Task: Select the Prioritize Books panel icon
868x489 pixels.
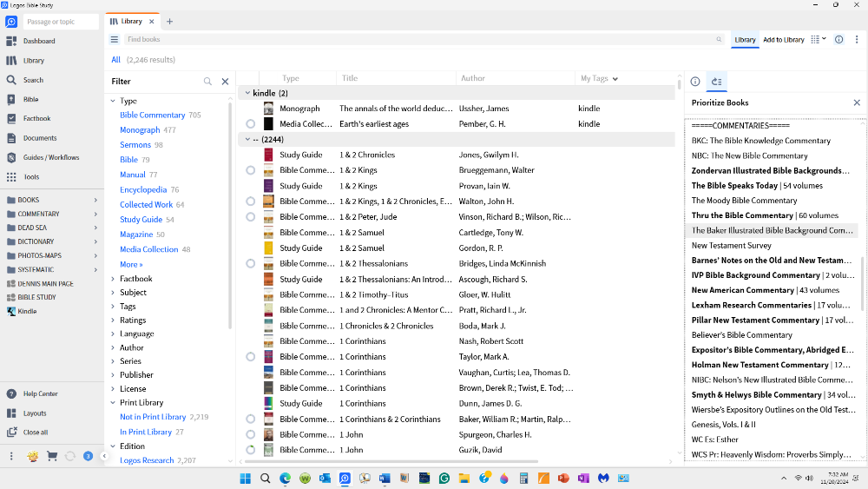Action: coord(717,82)
